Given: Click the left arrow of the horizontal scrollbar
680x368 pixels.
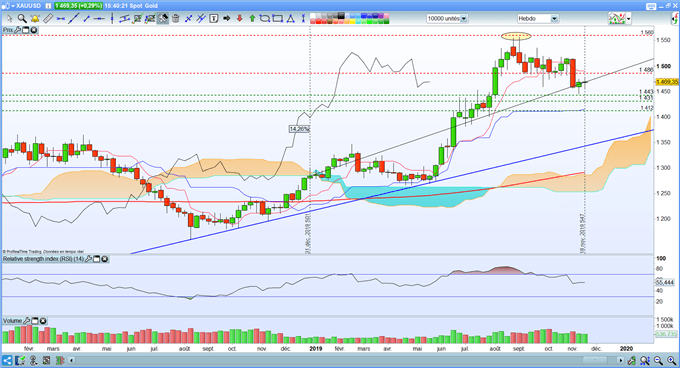Looking at the screenshot, I should tap(72, 360).
